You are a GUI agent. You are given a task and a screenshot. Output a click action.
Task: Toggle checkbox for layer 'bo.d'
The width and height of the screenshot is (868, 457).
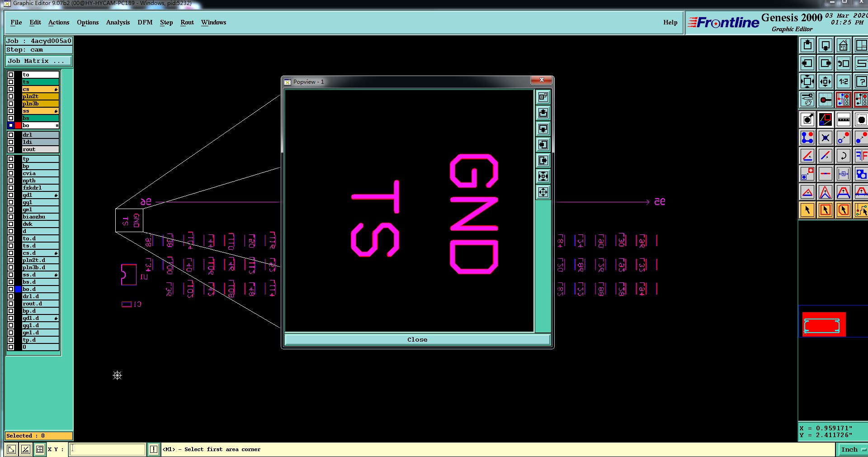11,289
